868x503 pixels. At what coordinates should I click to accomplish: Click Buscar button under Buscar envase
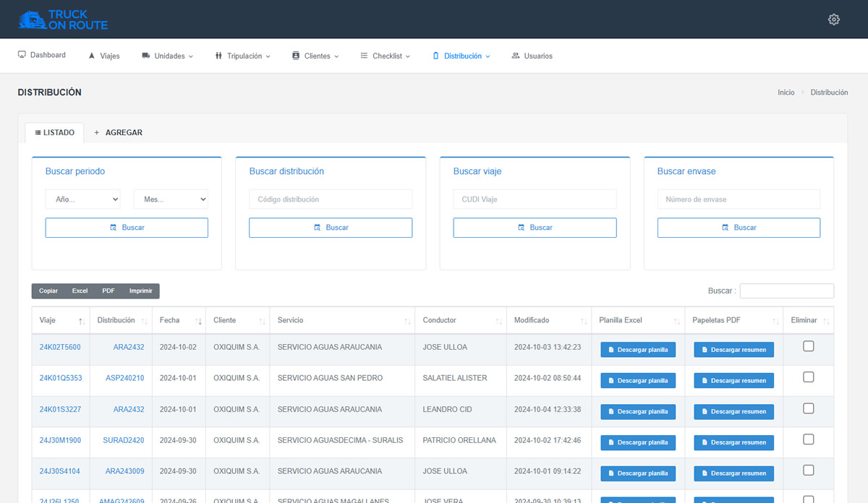(739, 228)
